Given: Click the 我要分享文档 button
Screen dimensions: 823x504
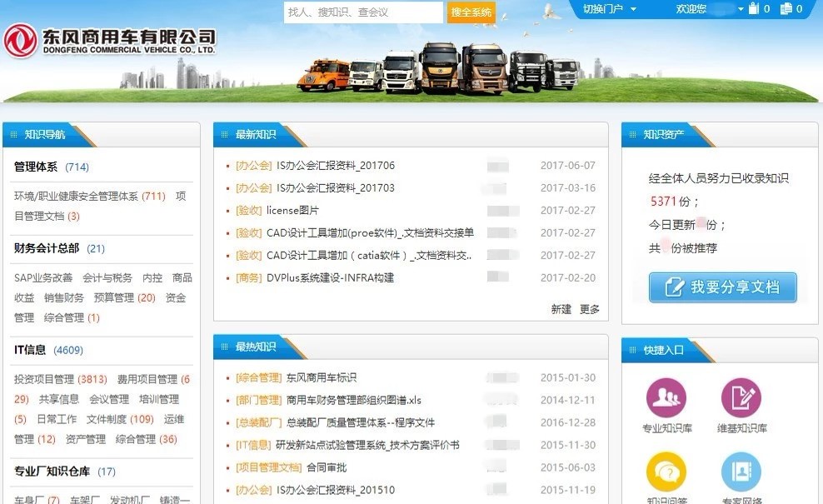Looking at the screenshot, I should (x=722, y=287).
